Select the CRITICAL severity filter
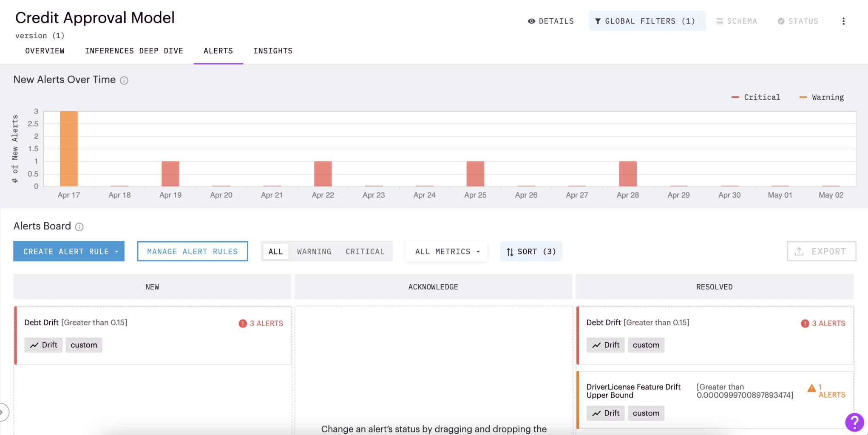This screenshot has width=868, height=435. point(365,251)
